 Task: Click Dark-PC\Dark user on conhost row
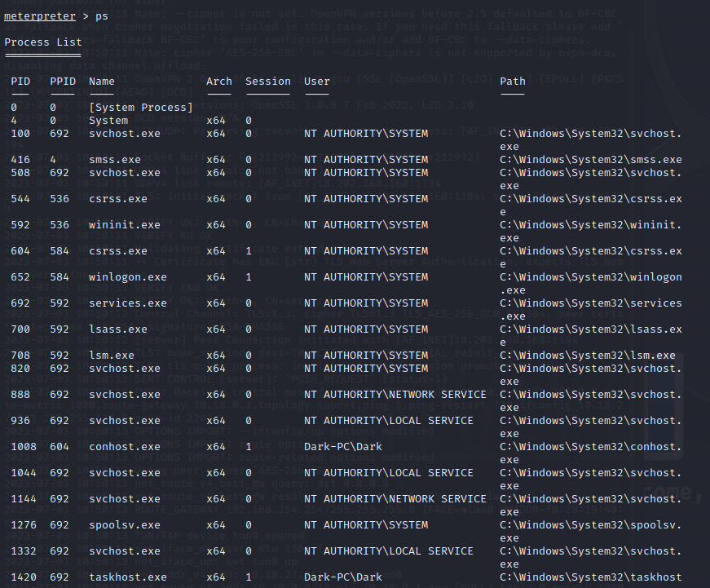point(343,447)
